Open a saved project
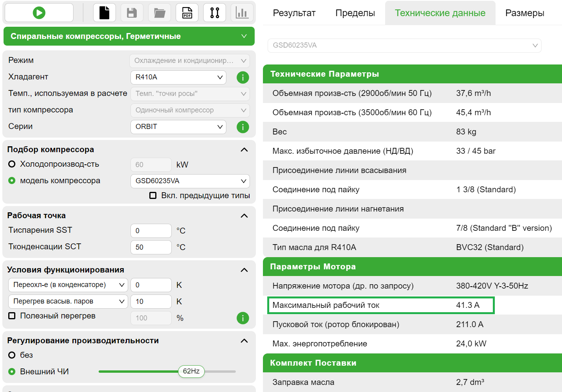This screenshot has width=562, height=392. (159, 13)
